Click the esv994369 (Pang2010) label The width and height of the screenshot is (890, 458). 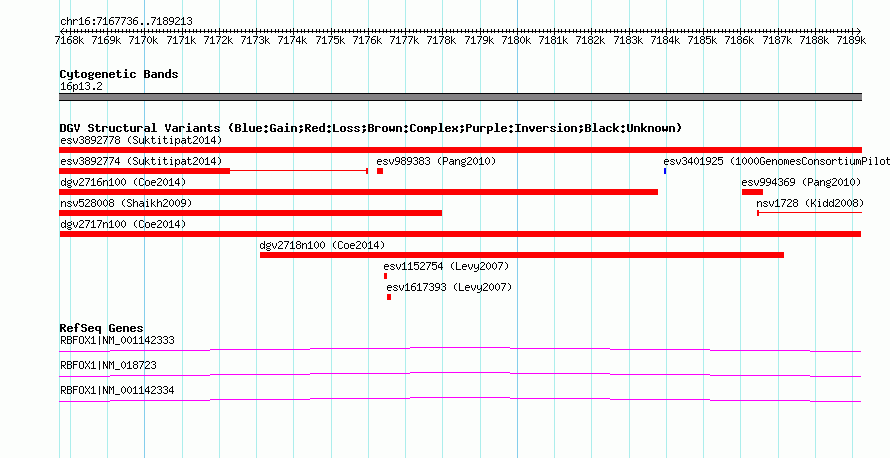pos(801,182)
